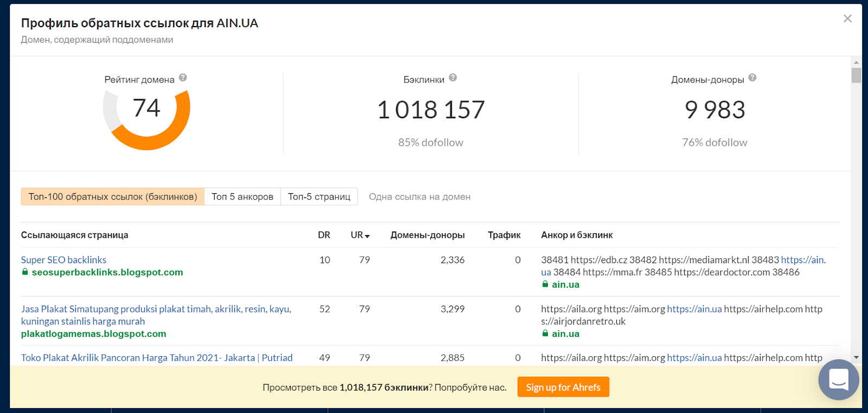The width and height of the screenshot is (868, 413).
Task: Switch to Топ-5 страниц tab
Action: pos(319,196)
